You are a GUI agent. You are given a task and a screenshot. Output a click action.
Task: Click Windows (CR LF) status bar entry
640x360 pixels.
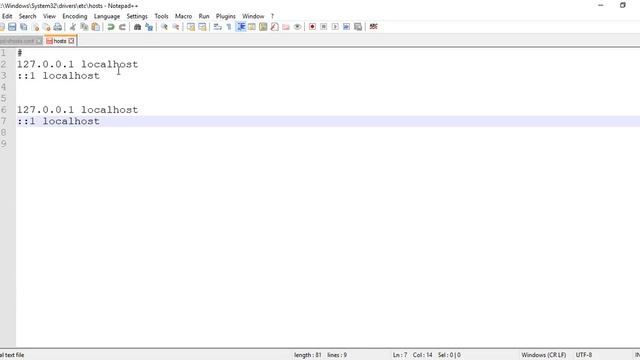(x=544, y=355)
